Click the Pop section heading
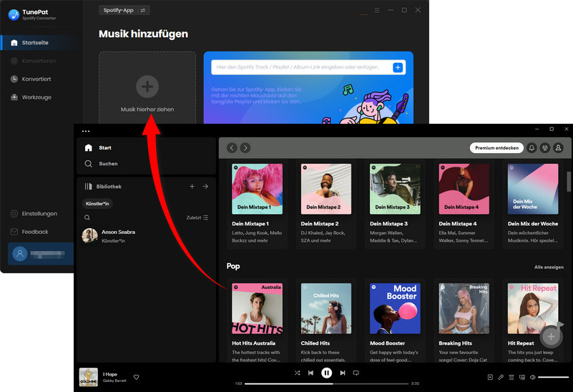 pos(233,266)
